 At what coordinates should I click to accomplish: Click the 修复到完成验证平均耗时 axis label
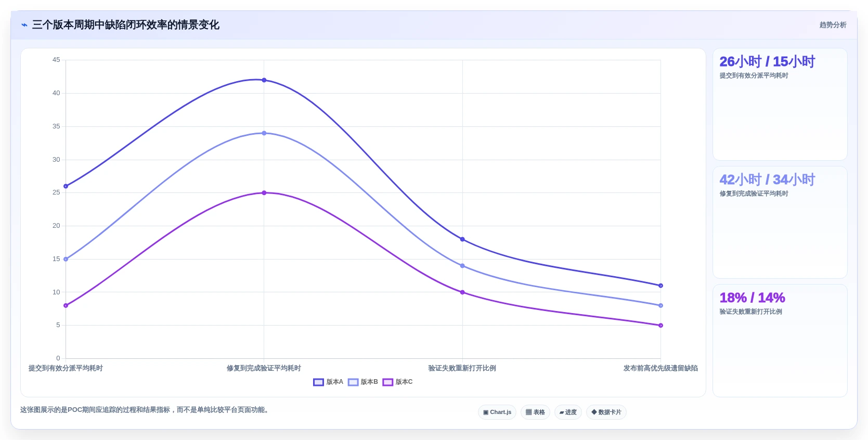coord(264,368)
